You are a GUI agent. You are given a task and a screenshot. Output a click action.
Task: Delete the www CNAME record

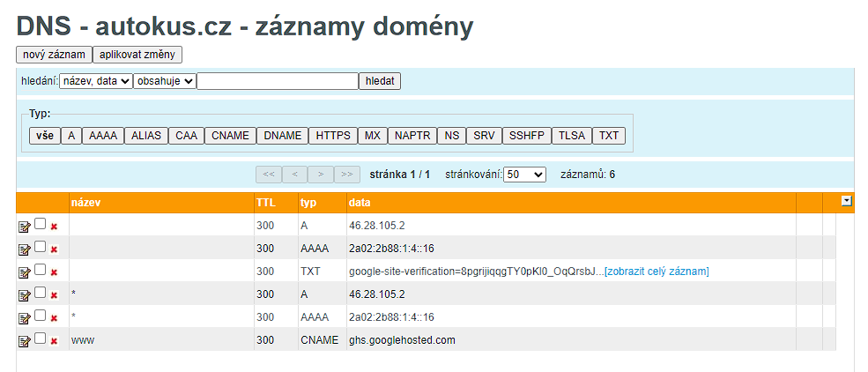tap(54, 340)
